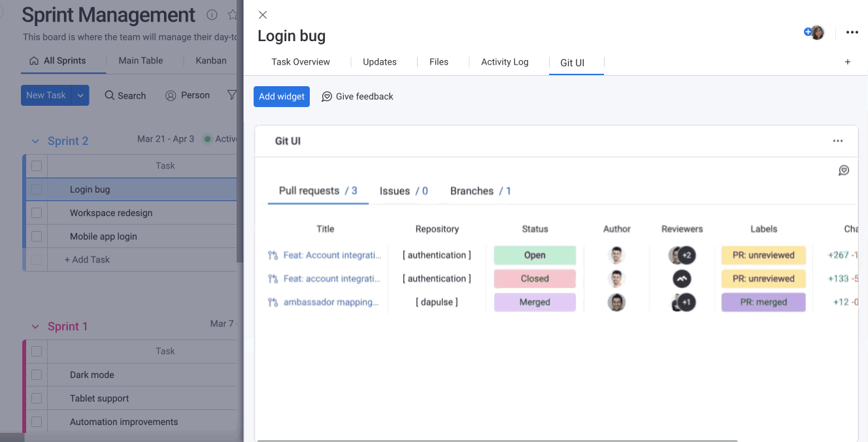
Task: Collapse the Sprint 1 group
Action: tap(35, 326)
